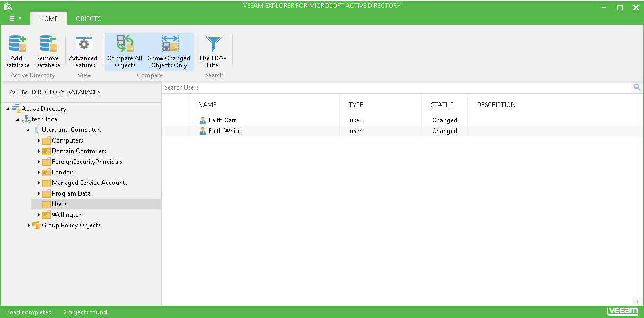The image size is (644, 318).
Task: Click the Faith Carr user icon
Action: (x=202, y=120)
